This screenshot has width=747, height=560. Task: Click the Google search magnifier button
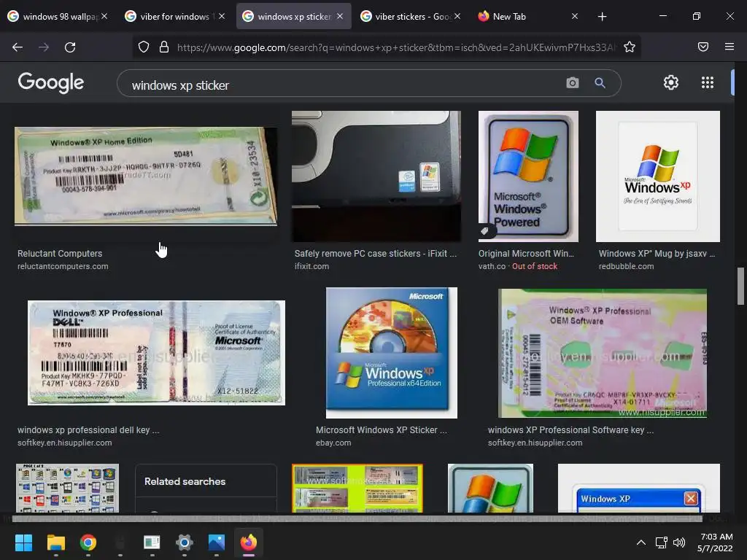point(600,83)
